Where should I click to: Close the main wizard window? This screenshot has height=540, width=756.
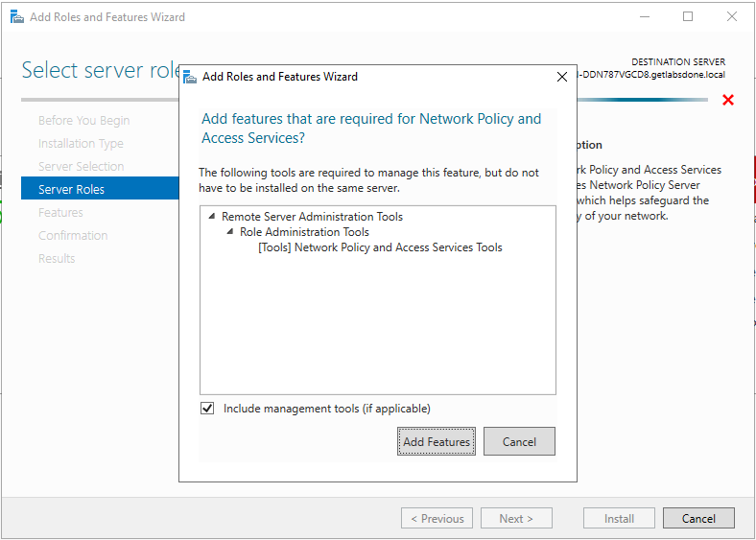coord(731,17)
